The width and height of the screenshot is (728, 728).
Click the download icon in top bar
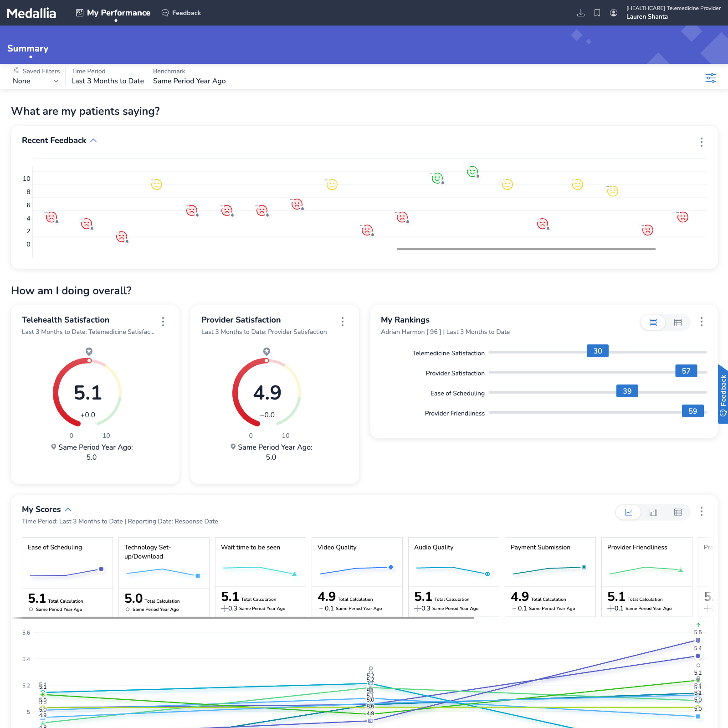(x=580, y=13)
